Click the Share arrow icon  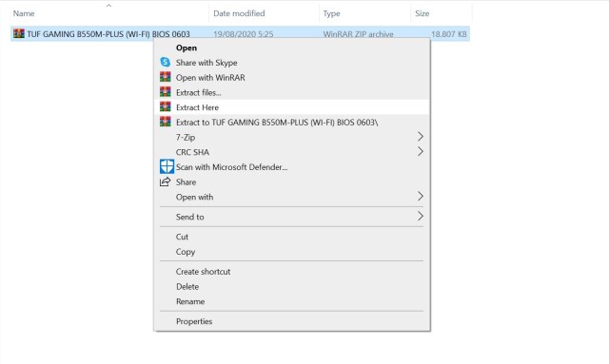[165, 182]
